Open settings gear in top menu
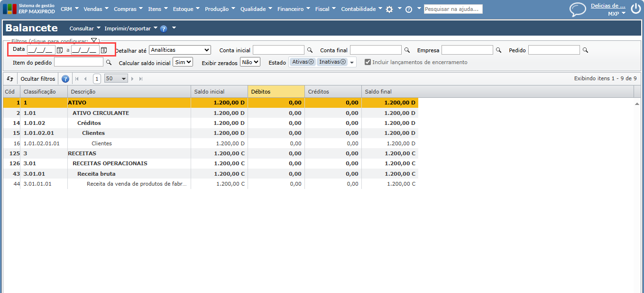This screenshot has width=644, height=293. (x=389, y=9)
